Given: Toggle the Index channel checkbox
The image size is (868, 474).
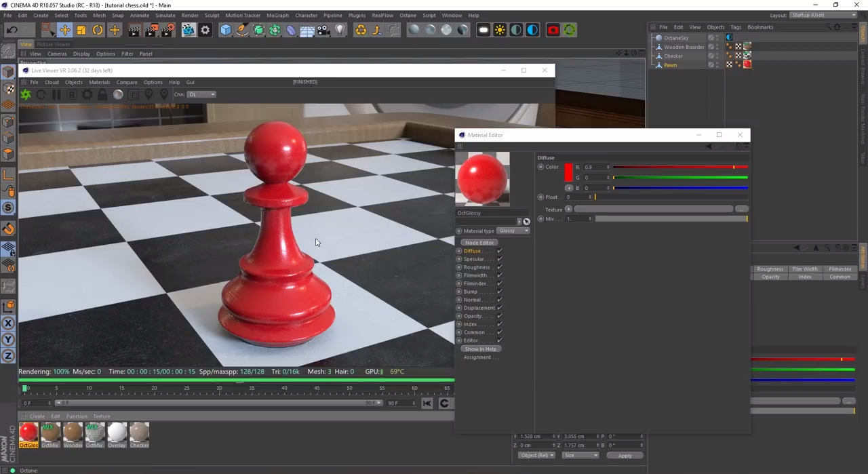Looking at the screenshot, I should pos(500,324).
